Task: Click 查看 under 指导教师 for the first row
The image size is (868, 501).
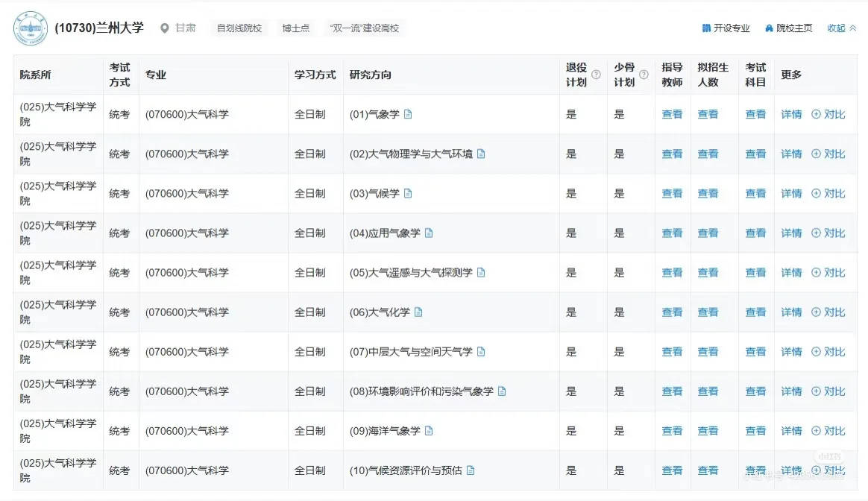Action: (x=672, y=114)
